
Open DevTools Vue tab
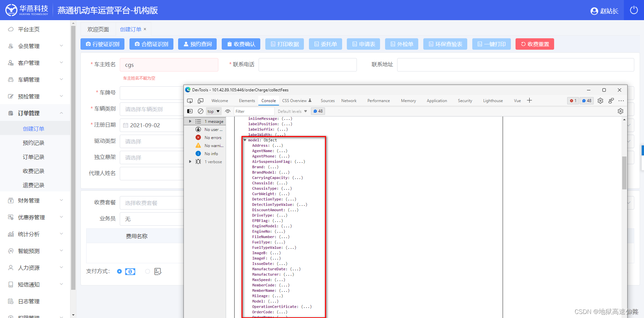(517, 101)
